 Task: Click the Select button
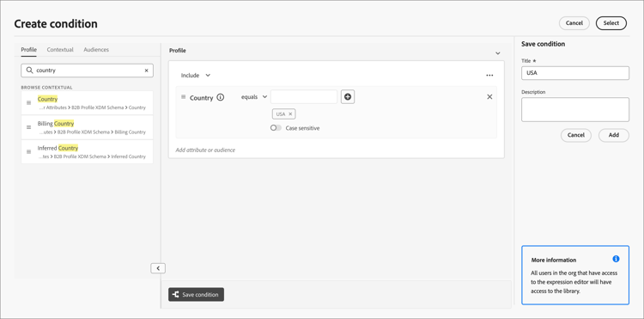point(611,23)
